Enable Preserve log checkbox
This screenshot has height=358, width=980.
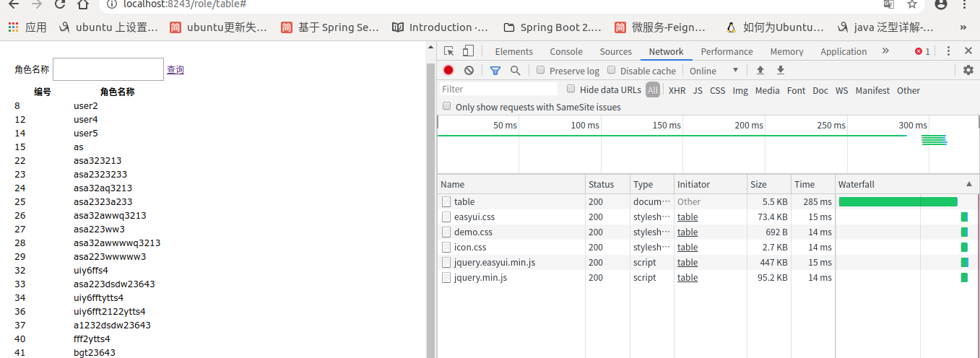(x=540, y=70)
